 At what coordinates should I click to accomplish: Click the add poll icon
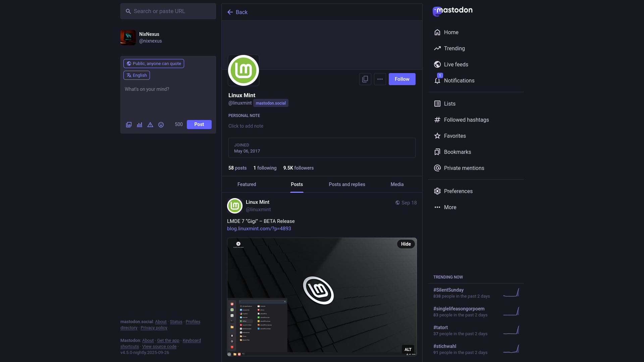[x=140, y=125]
